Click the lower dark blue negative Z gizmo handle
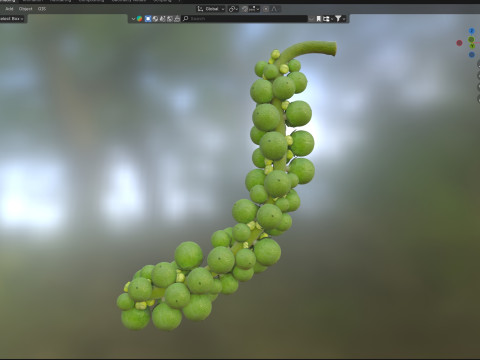The width and height of the screenshot is (480, 360). (472, 54)
